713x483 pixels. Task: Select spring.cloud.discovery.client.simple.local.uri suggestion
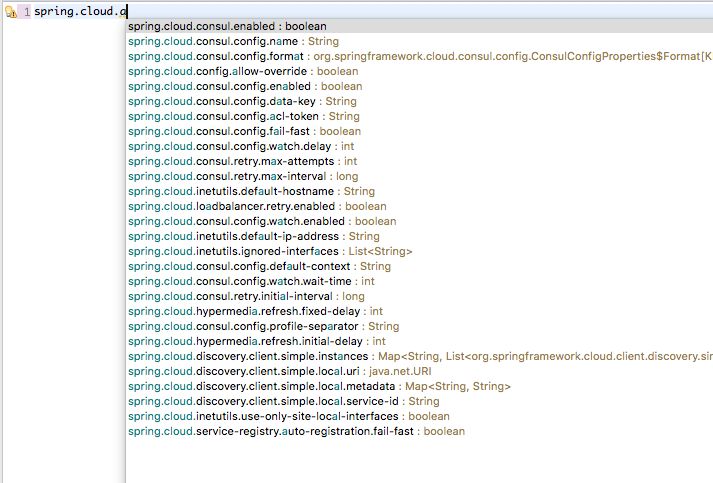pos(419,372)
